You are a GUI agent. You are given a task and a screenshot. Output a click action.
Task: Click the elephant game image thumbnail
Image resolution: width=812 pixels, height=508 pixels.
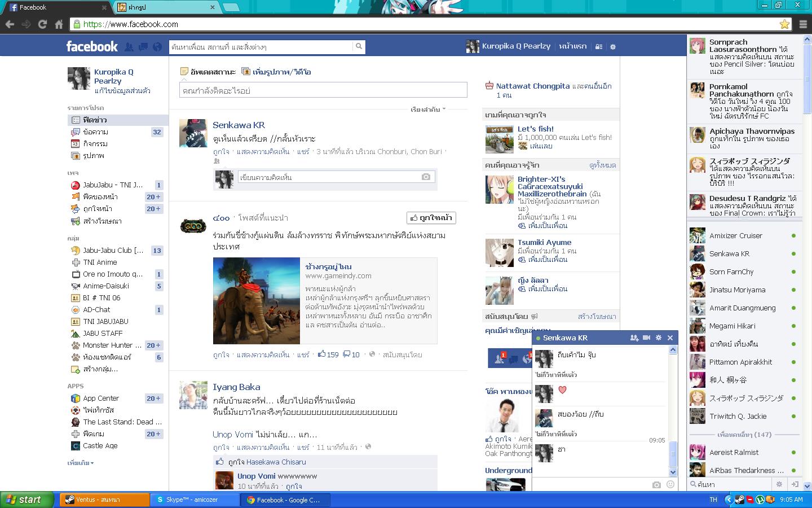(x=257, y=301)
